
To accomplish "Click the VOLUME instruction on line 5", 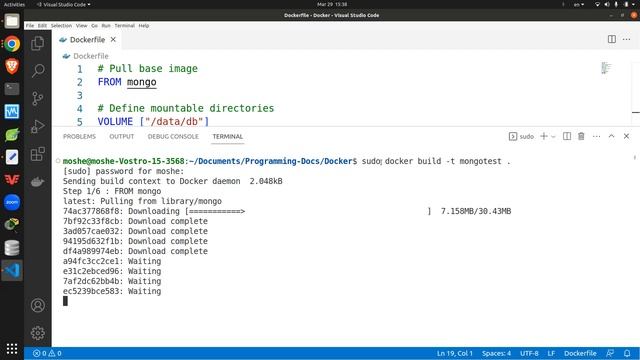I will tap(115, 122).
